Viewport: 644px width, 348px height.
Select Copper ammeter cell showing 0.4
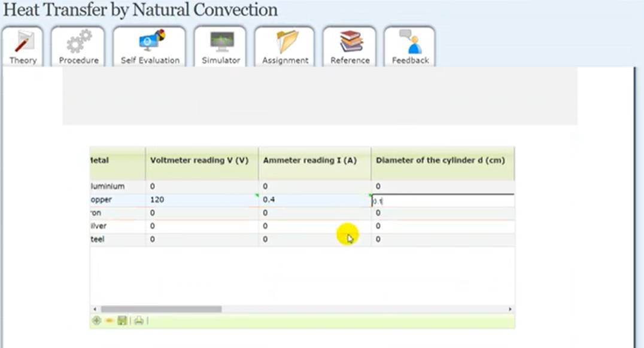314,200
